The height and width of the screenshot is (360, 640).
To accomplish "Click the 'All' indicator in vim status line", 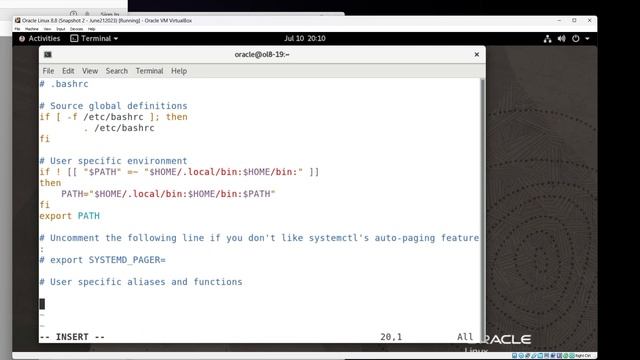I will pyautogui.click(x=465, y=337).
